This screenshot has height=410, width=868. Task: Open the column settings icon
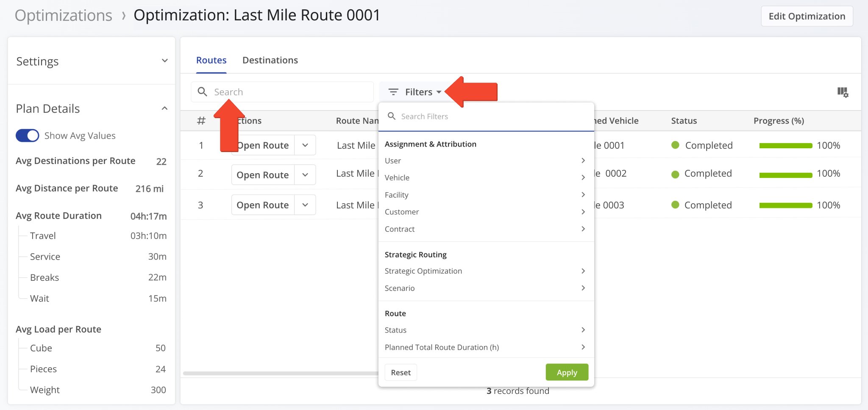point(843,92)
